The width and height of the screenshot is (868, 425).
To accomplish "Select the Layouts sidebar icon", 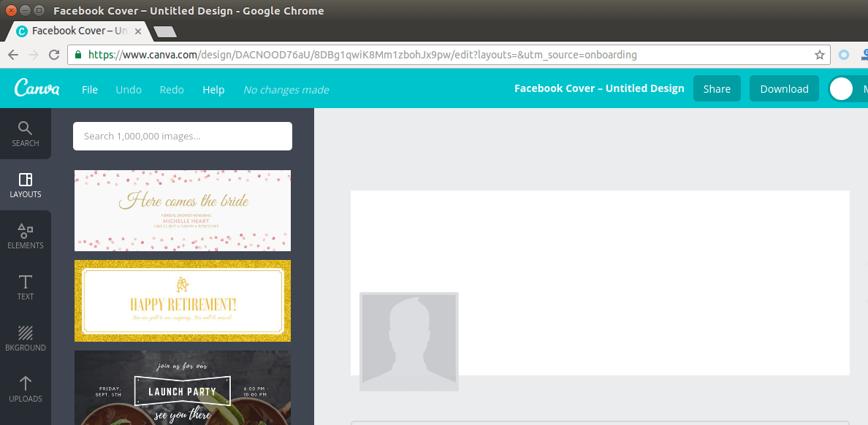I will click(x=26, y=185).
